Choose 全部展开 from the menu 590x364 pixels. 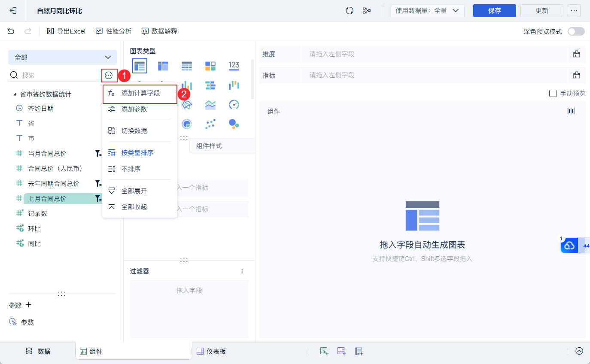tap(140, 191)
